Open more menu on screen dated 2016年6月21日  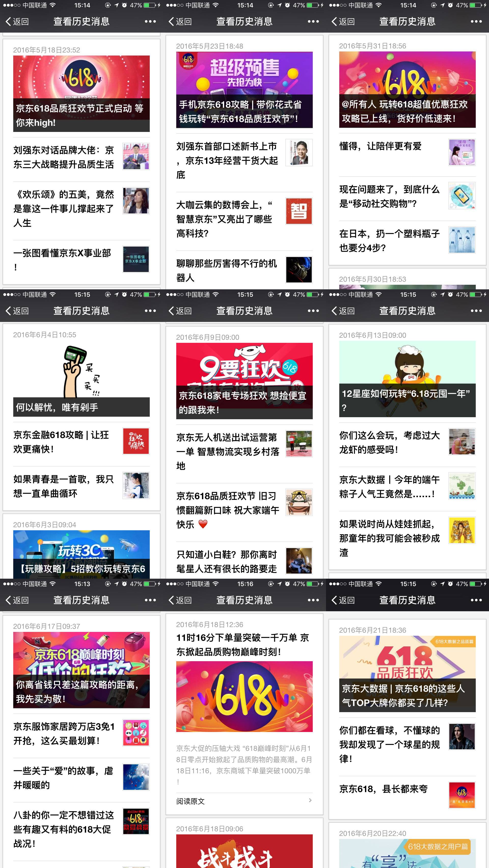[476, 600]
